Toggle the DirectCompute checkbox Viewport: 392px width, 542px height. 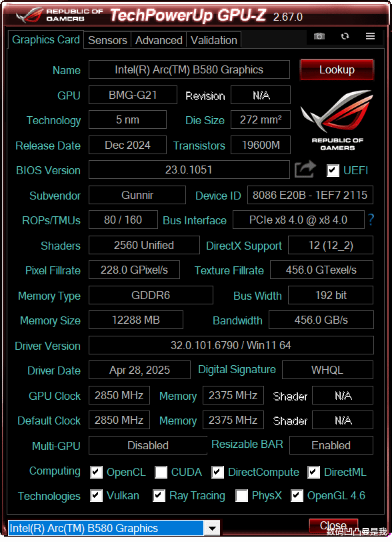(217, 472)
